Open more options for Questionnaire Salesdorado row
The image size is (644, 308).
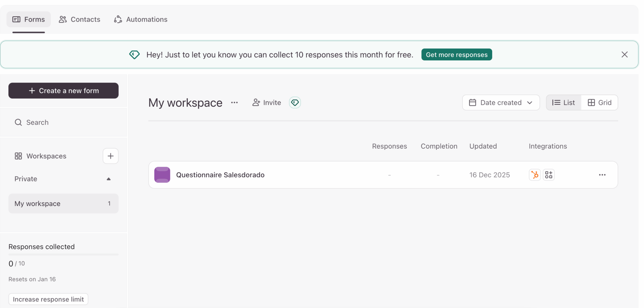coord(602,175)
